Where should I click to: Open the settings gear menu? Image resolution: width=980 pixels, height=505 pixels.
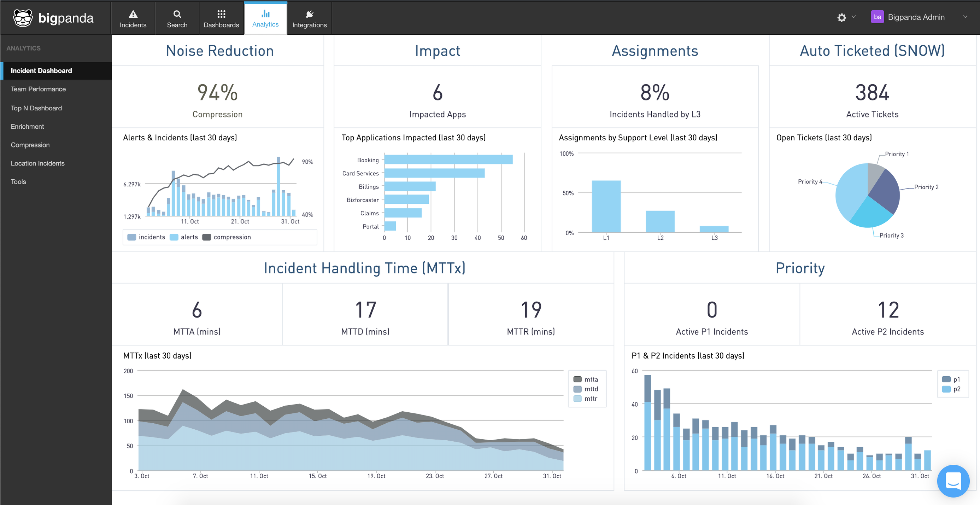coord(841,18)
